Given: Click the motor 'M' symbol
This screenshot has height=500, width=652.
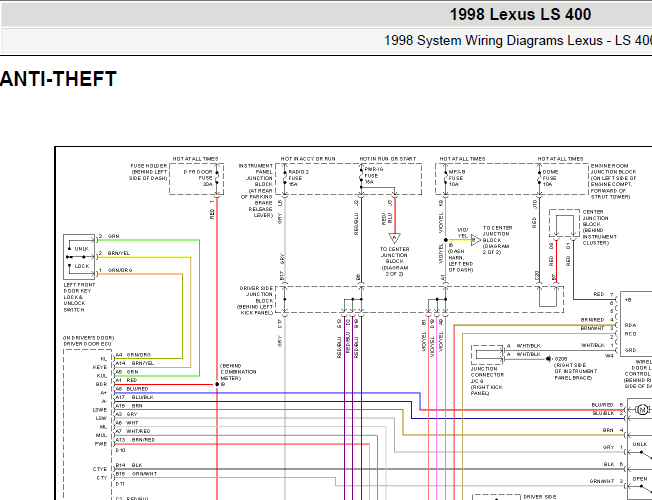Looking at the screenshot, I should (642, 410).
